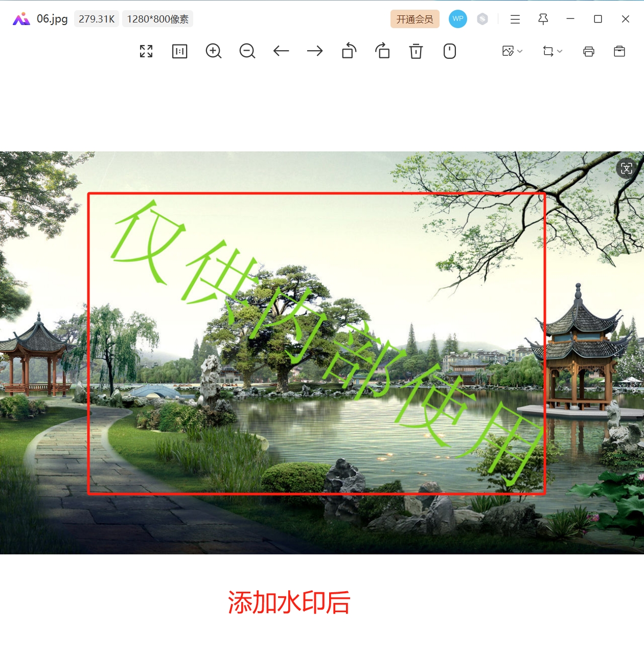This screenshot has width=644, height=649.
Task: Go to the next image
Action: [315, 51]
